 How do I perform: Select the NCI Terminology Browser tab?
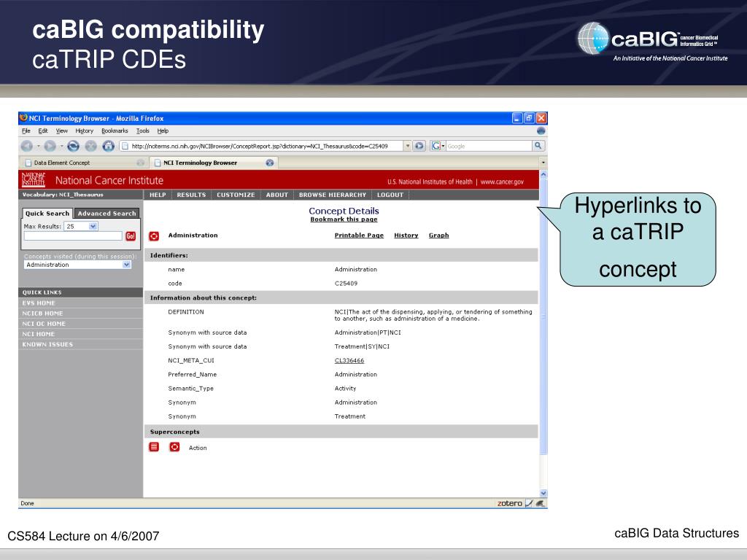tap(214, 163)
